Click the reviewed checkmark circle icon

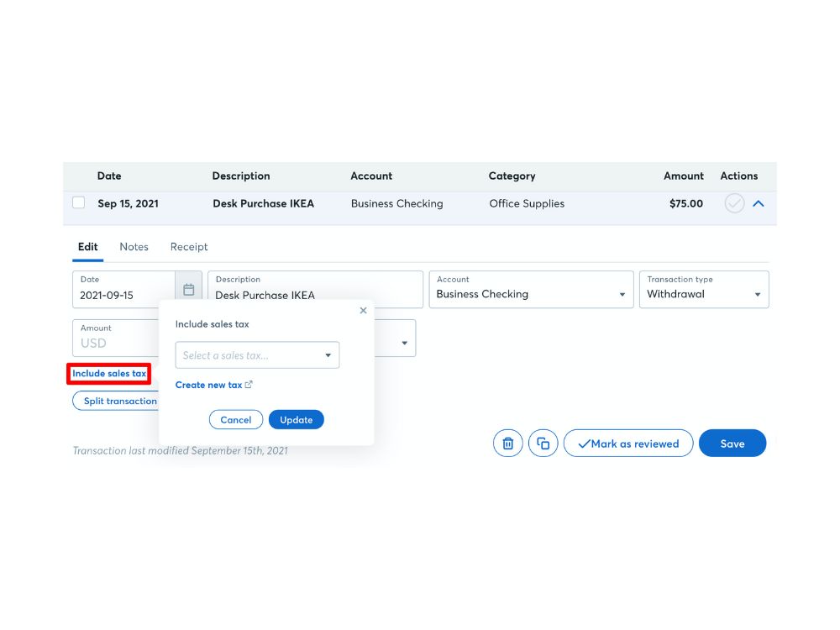tap(734, 203)
